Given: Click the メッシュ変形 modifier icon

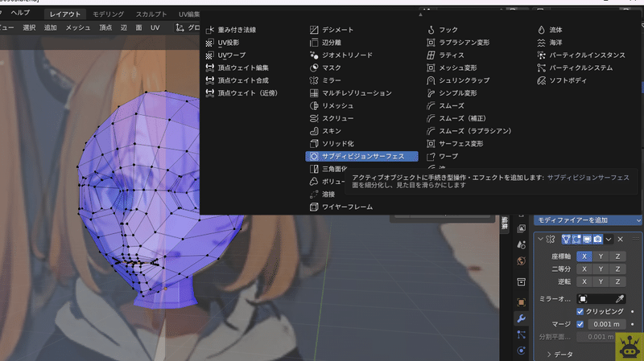Looking at the screenshot, I should [x=431, y=68].
